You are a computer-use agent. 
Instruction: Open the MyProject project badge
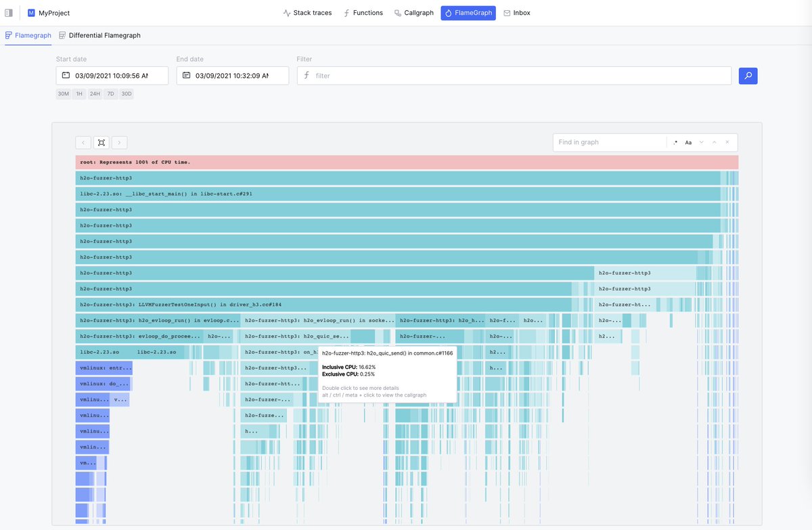(x=31, y=13)
